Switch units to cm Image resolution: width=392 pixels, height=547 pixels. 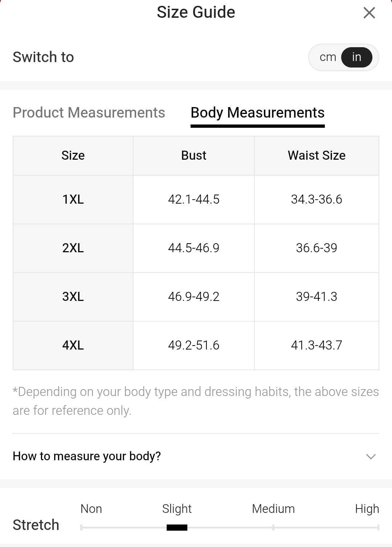pyautogui.click(x=328, y=57)
